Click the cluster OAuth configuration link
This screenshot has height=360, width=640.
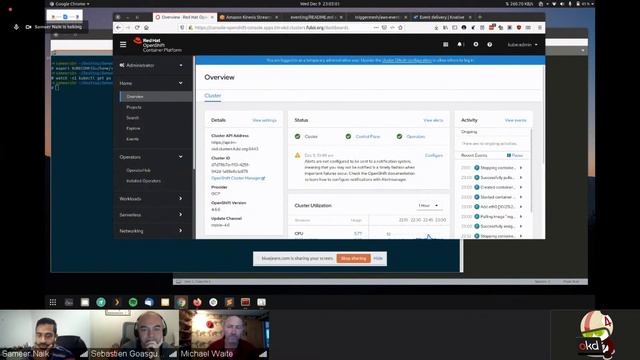[407, 60]
